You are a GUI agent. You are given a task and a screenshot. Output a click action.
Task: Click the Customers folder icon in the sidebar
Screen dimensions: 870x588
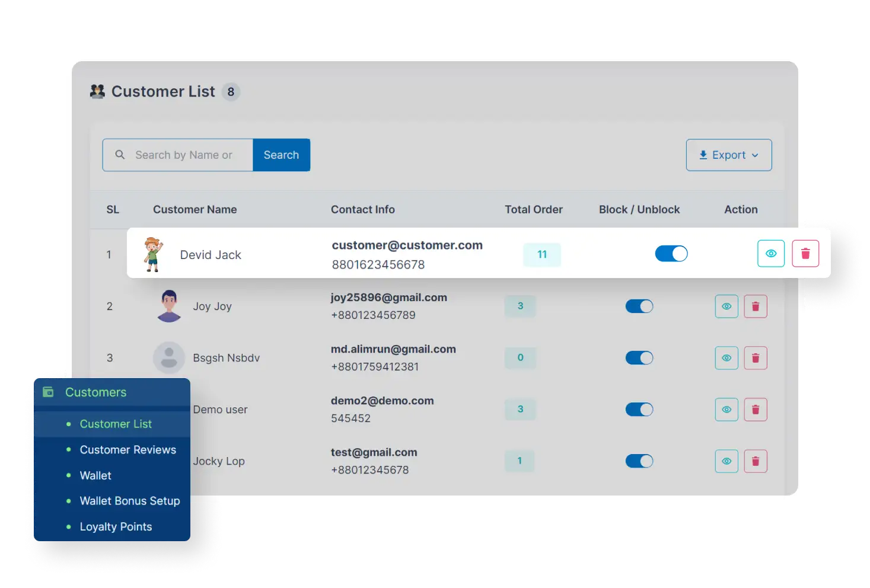point(48,391)
